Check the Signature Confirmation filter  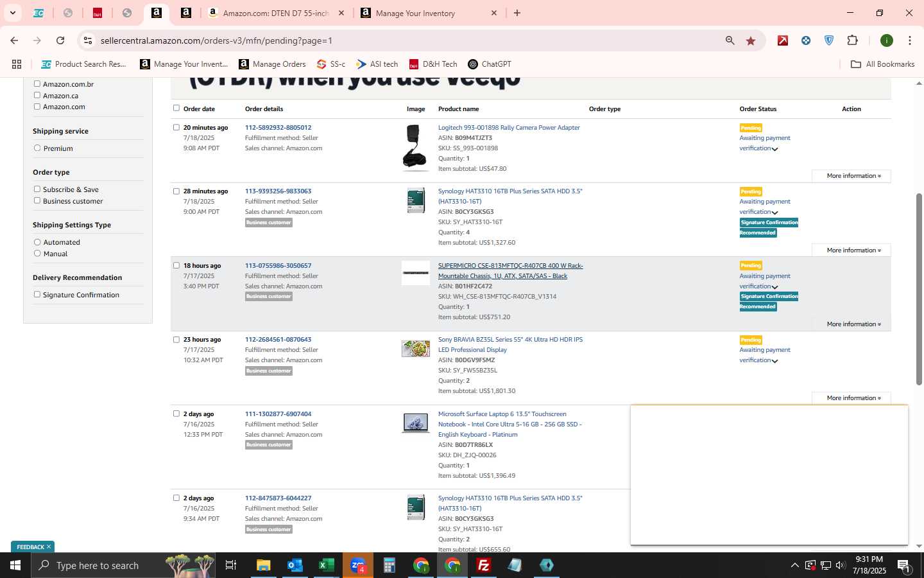click(37, 294)
